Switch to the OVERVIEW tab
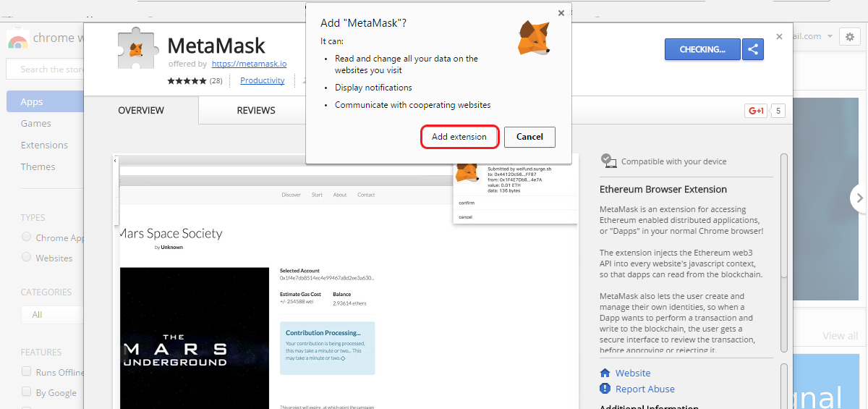The image size is (868, 409). click(x=141, y=110)
